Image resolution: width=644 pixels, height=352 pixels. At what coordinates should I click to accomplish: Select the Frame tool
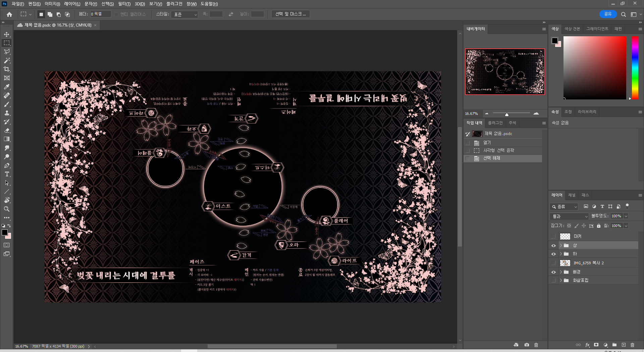pos(7,78)
